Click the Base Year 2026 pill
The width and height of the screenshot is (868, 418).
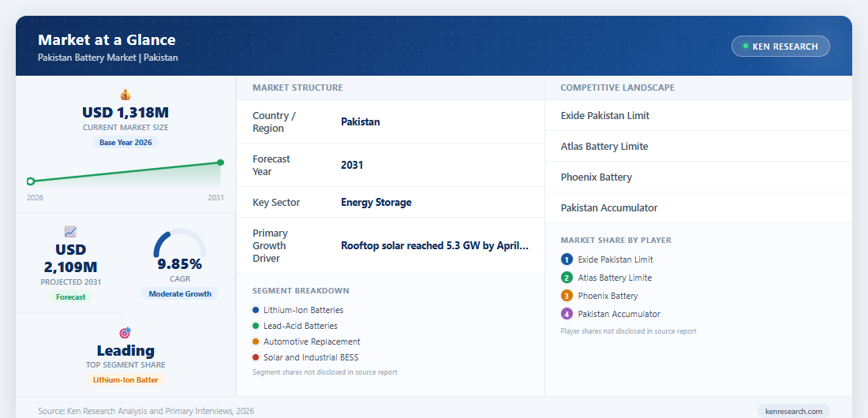125,142
